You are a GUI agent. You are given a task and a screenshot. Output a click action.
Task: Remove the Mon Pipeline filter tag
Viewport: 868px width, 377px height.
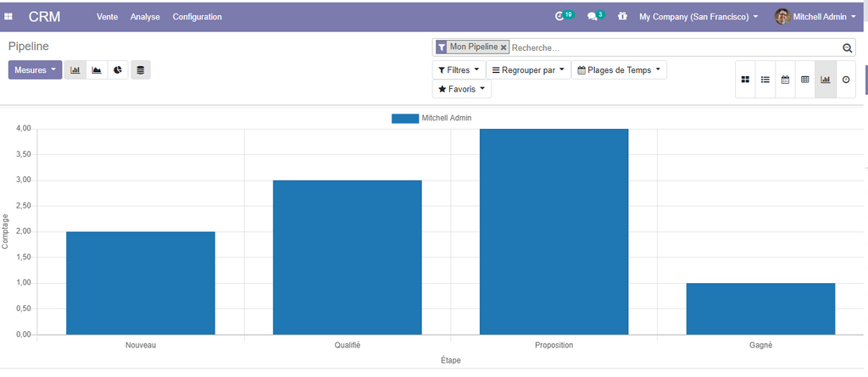pyautogui.click(x=504, y=47)
